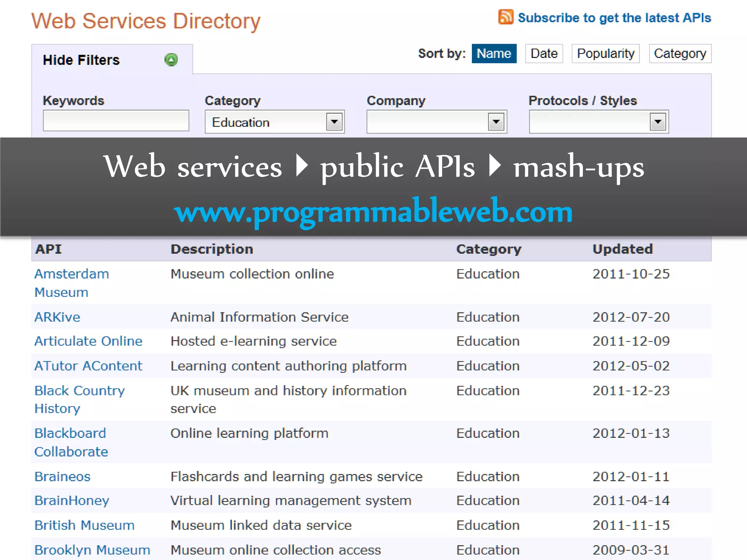Click the date 2009-03-31

click(x=631, y=550)
